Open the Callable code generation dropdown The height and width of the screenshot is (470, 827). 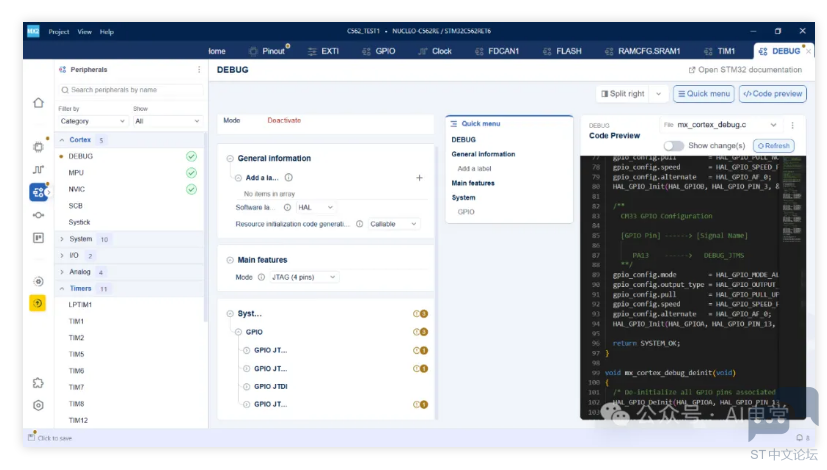coord(394,224)
